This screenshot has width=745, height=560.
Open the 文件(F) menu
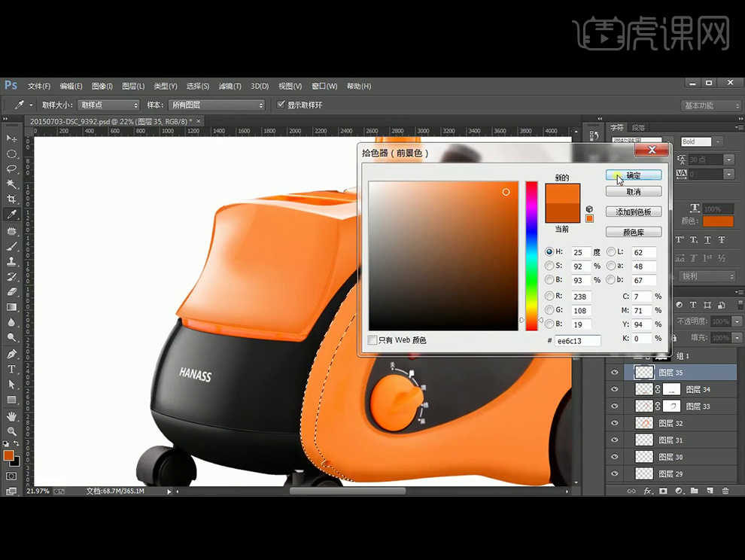click(x=39, y=86)
